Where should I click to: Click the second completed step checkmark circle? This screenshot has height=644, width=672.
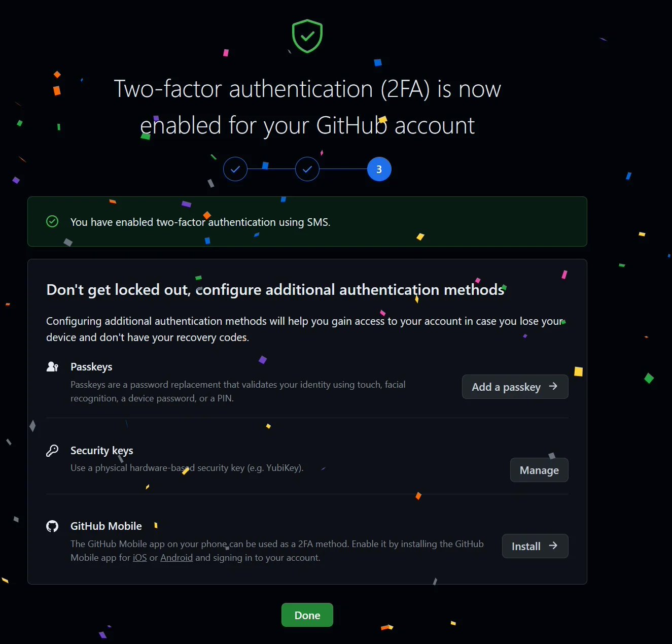coord(307,169)
